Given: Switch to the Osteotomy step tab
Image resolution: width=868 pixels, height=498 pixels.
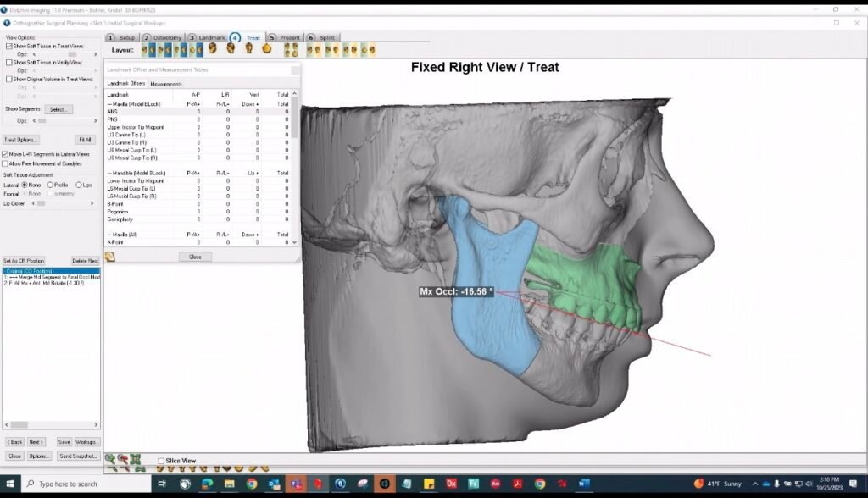Looking at the screenshot, I should (162, 38).
